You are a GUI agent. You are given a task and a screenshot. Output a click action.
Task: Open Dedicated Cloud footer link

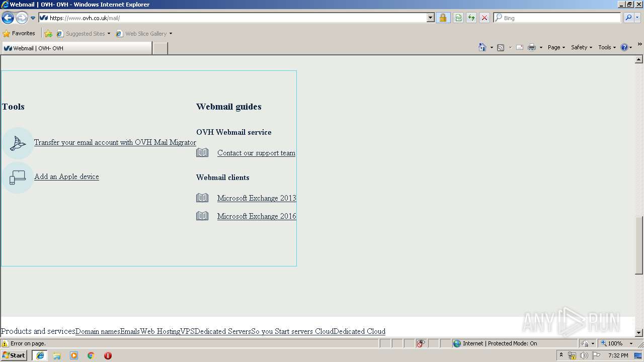pyautogui.click(x=359, y=331)
